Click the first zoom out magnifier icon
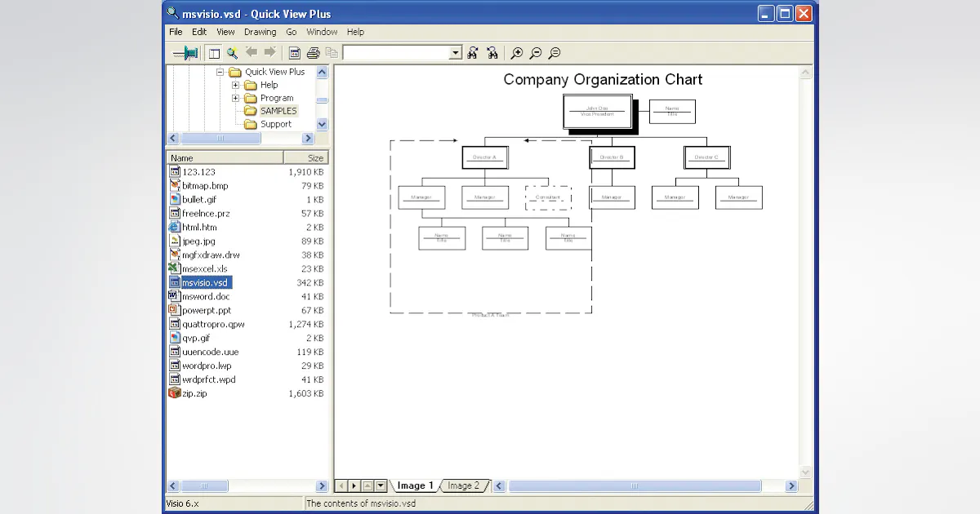980x514 pixels. click(536, 53)
